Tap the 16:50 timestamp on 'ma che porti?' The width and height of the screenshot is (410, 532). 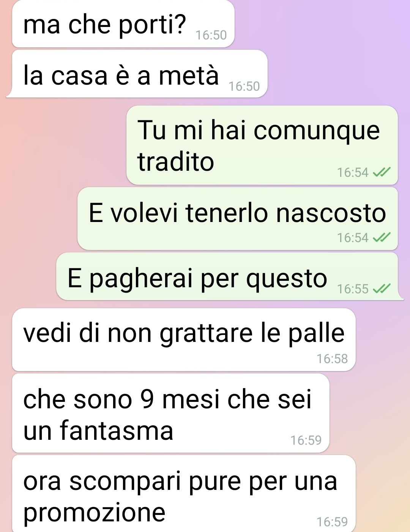[x=211, y=35]
